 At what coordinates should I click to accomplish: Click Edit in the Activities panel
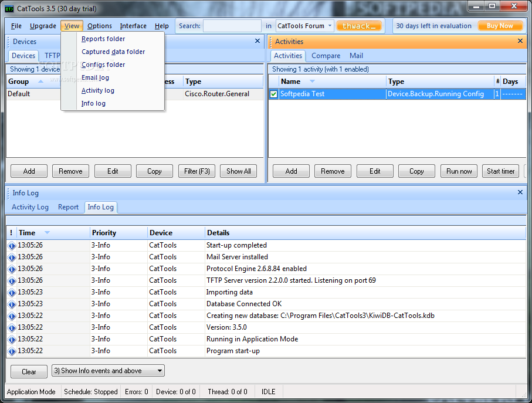point(375,171)
